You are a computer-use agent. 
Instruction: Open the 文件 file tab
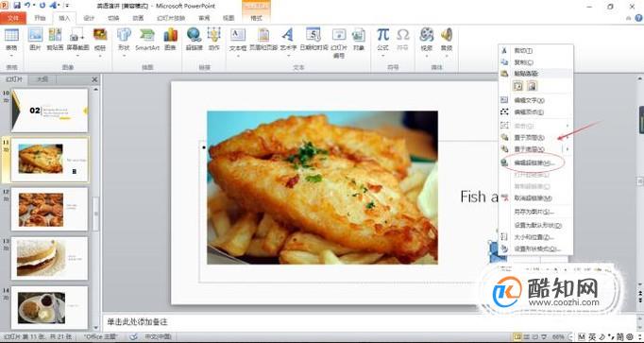tap(13, 18)
